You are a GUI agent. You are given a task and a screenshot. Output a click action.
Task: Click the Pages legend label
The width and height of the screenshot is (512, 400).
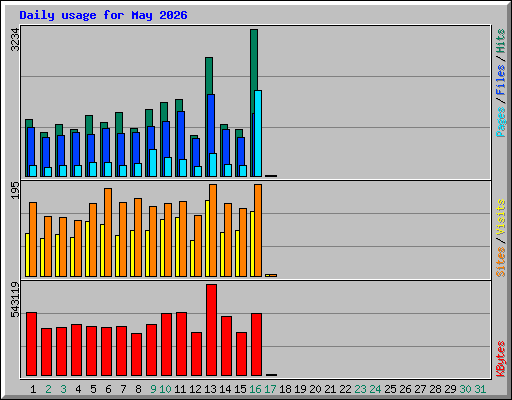coord(501,122)
